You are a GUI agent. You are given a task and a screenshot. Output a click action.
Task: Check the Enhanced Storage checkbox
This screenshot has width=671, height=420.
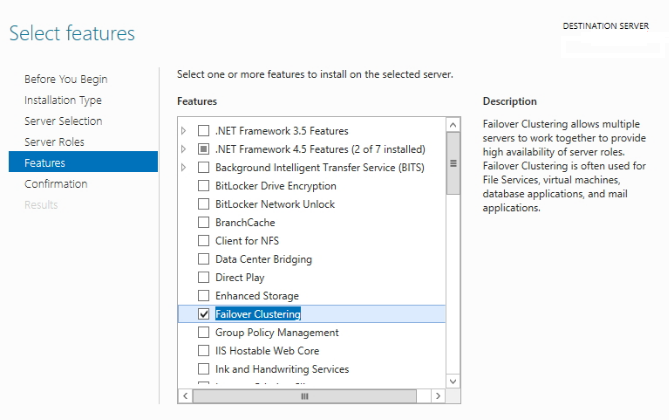[204, 296]
